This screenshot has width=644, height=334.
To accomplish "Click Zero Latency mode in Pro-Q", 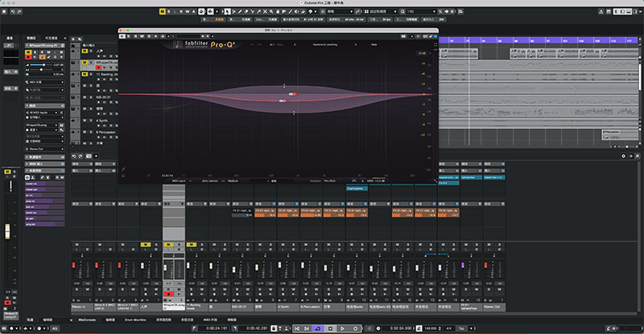I will point(210,181).
